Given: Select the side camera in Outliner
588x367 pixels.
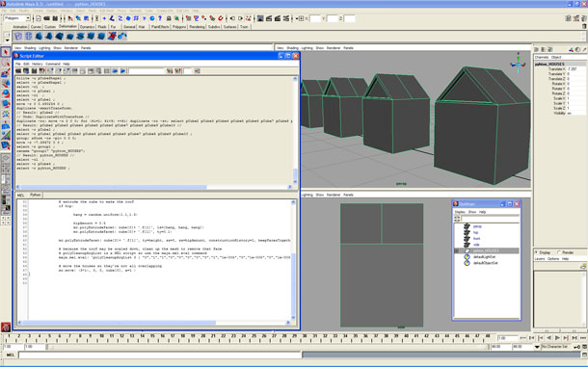Looking at the screenshot, I should pyautogui.click(x=476, y=245).
